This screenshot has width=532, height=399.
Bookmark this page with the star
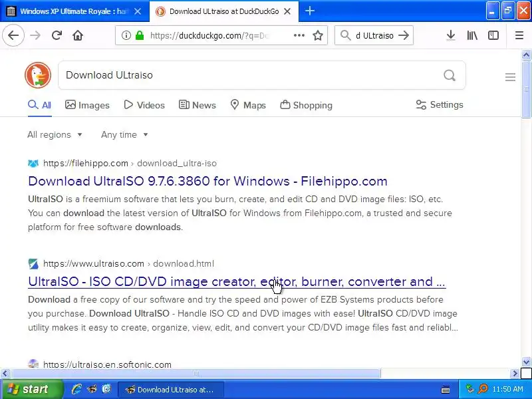point(318,35)
